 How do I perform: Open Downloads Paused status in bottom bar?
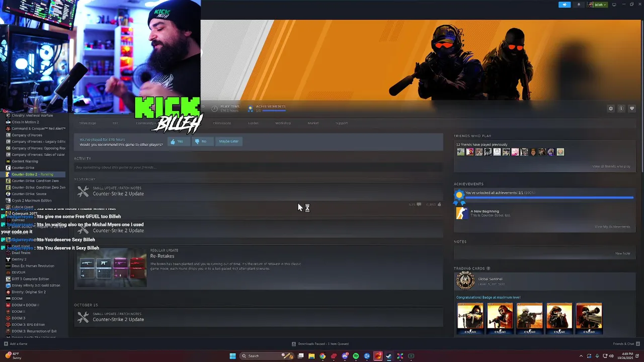[x=320, y=344]
